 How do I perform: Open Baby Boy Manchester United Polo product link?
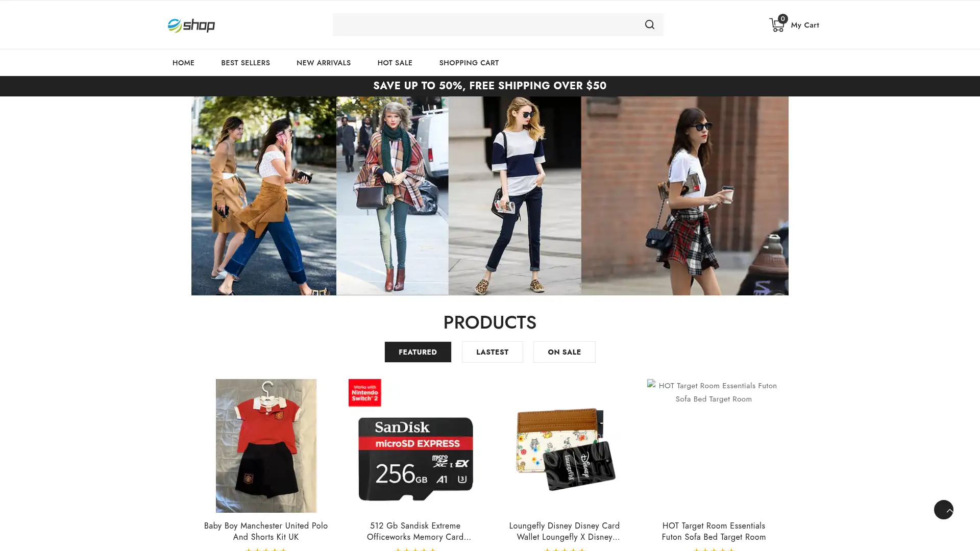tap(265, 531)
